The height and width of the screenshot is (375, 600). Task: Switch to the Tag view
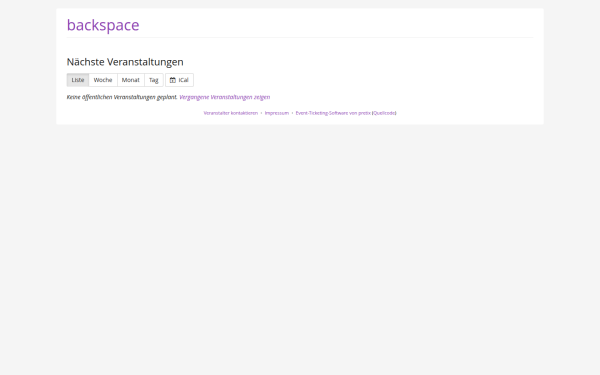coord(153,80)
